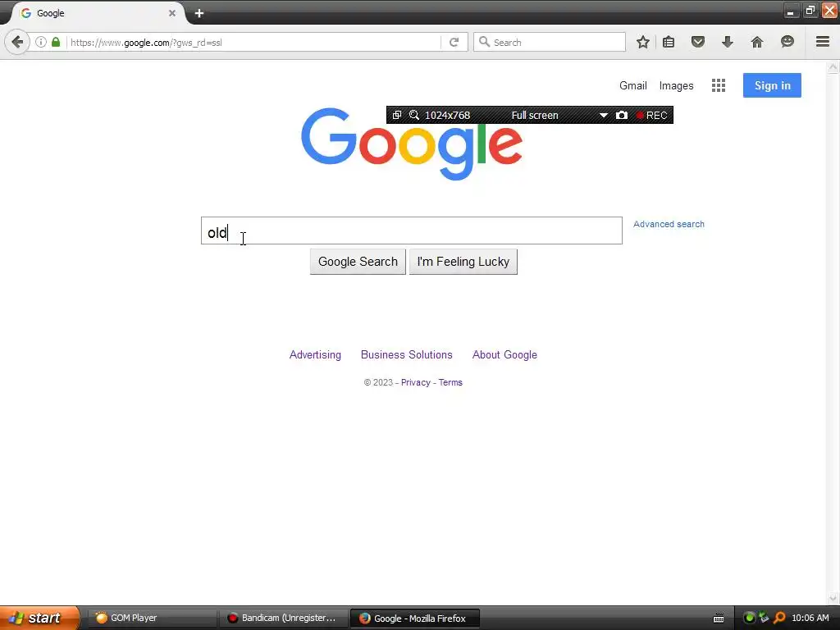Open site information icon in address bar
This screenshot has width=840, height=630.
pyautogui.click(x=41, y=42)
